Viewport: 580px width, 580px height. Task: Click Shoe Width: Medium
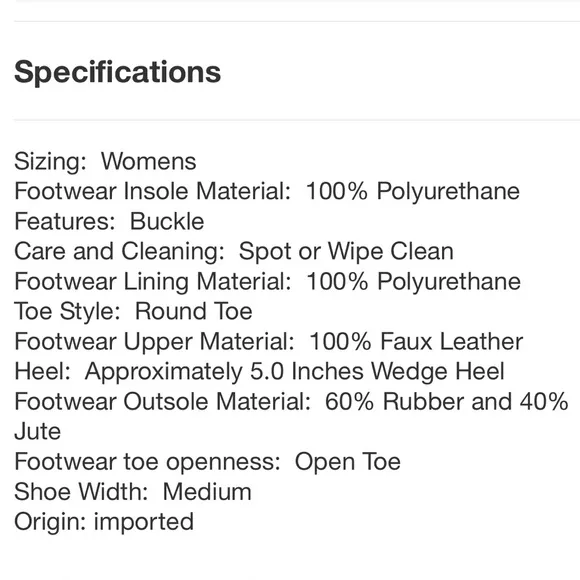[133, 492]
